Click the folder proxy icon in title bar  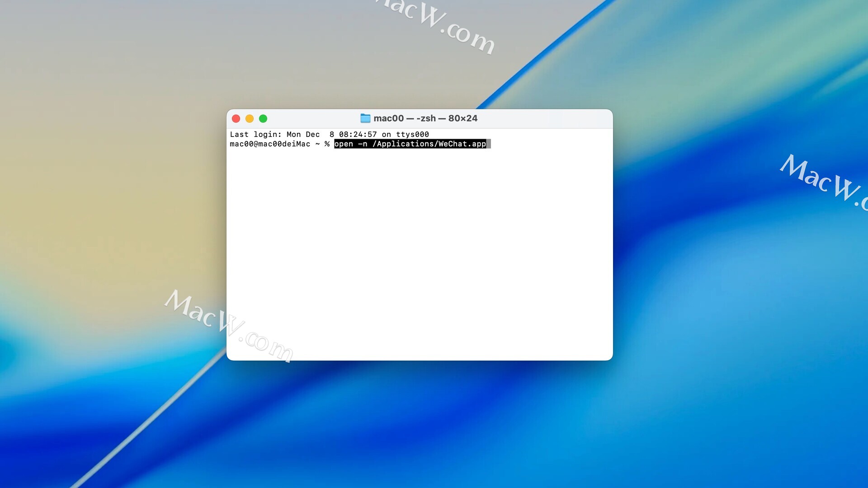(x=365, y=118)
